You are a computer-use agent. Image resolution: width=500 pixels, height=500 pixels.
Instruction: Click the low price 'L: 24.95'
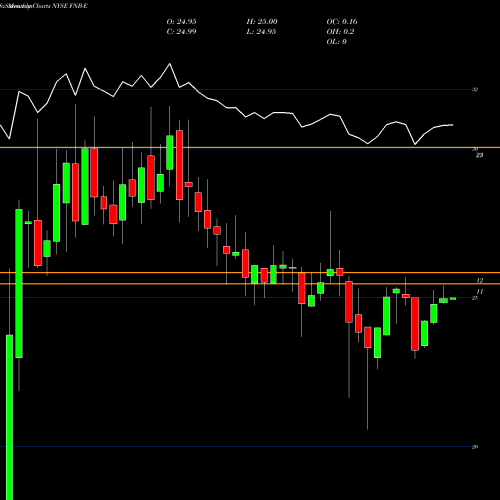click(261, 32)
